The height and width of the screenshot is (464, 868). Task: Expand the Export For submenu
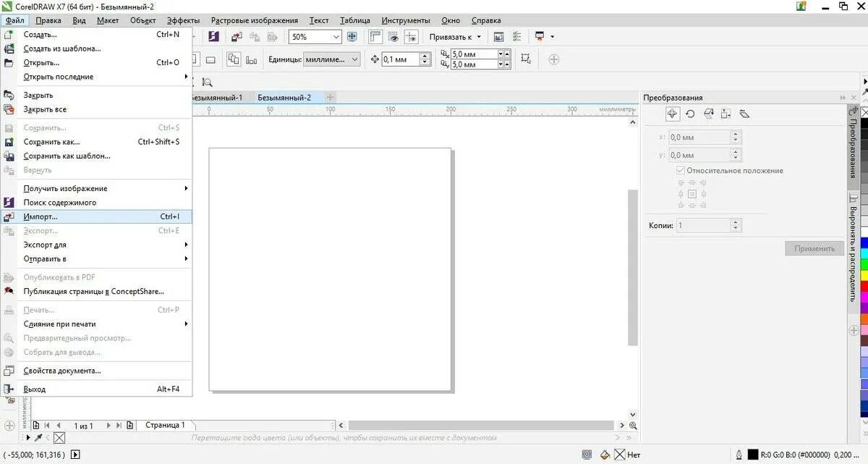(186, 245)
